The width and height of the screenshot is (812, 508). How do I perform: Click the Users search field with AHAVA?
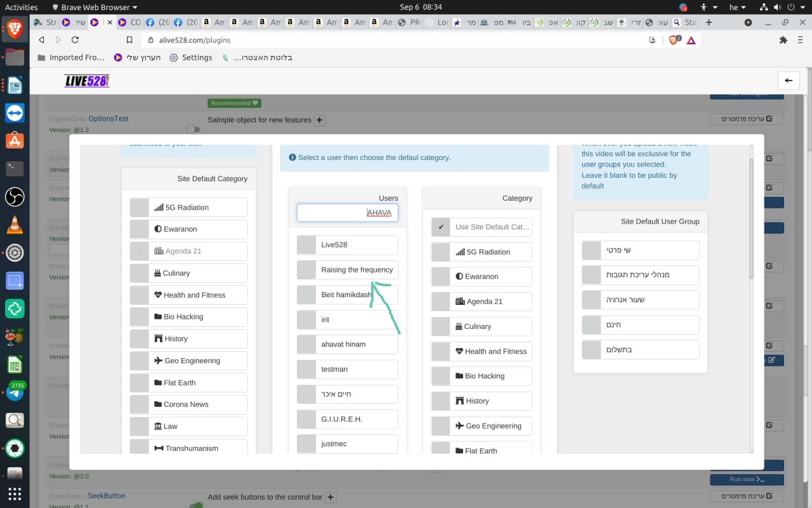click(348, 213)
